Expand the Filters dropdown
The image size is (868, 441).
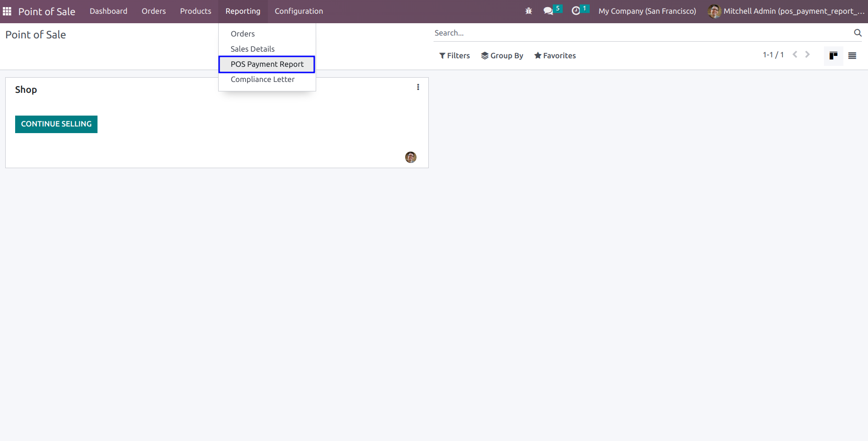(x=454, y=56)
